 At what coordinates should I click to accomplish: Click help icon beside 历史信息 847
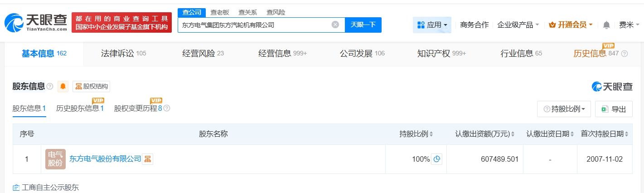click(625, 54)
